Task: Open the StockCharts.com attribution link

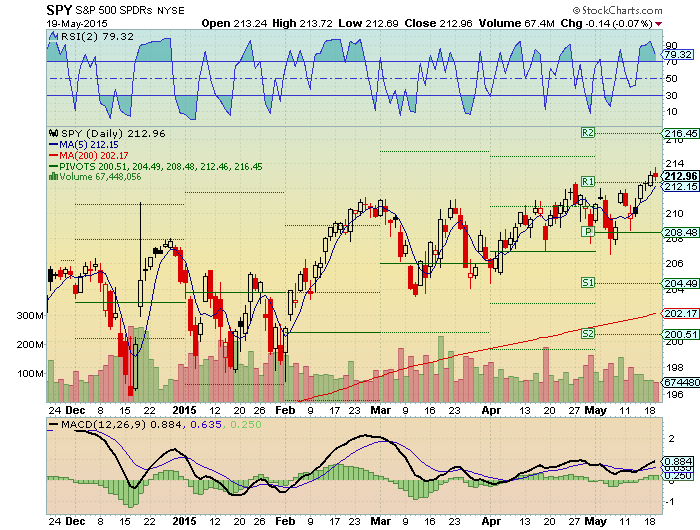Action: pyautogui.click(x=618, y=10)
